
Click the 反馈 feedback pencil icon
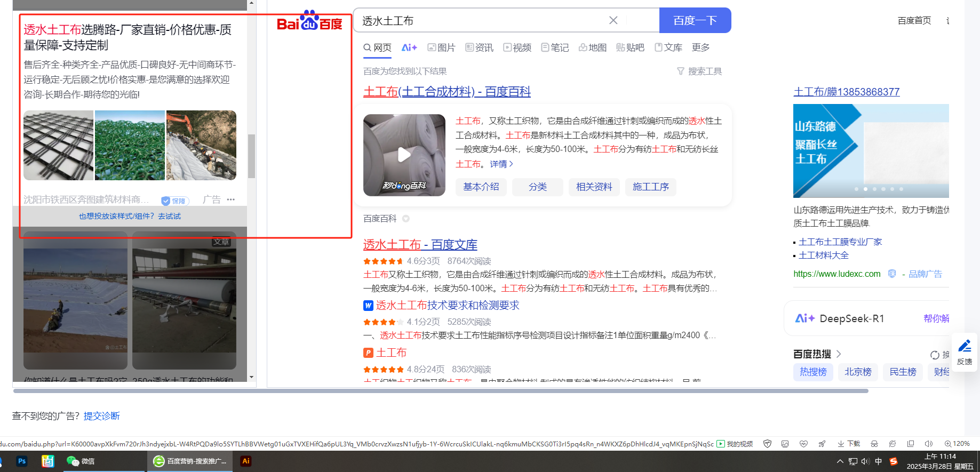(x=964, y=347)
